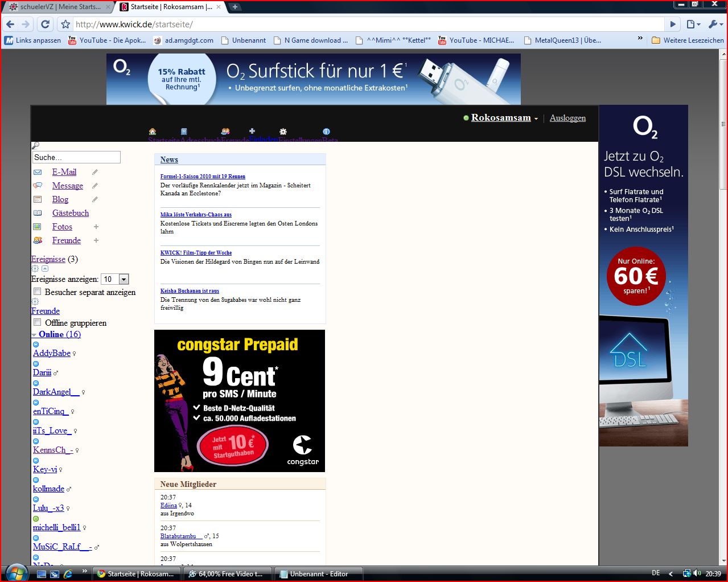The height and width of the screenshot is (582, 728).
Task: Bookmark this page with the star icon
Action: pos(65,24)
